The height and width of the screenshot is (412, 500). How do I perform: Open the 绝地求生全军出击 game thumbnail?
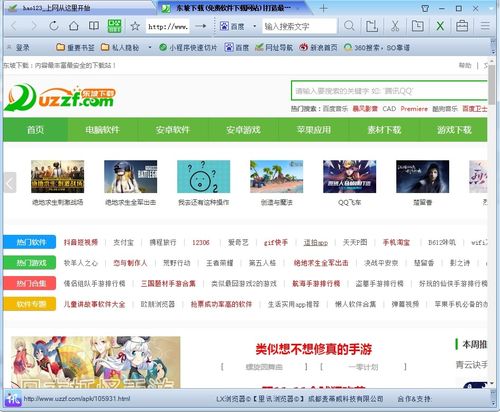131,177
